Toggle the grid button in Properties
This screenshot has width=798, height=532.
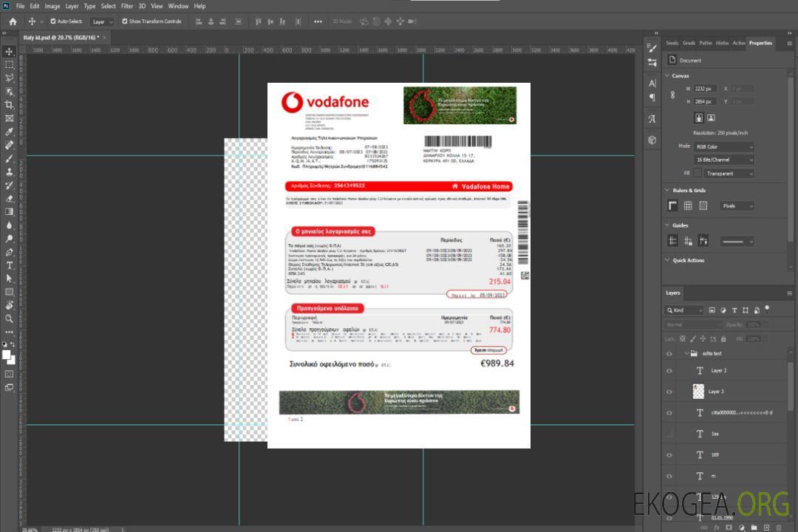click(688, 205)
